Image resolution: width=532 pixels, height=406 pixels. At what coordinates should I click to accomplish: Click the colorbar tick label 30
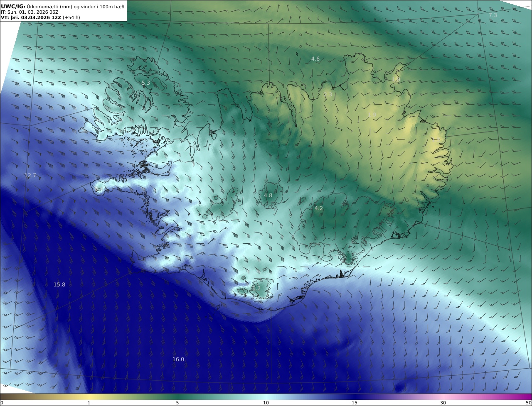click(443, 403)
